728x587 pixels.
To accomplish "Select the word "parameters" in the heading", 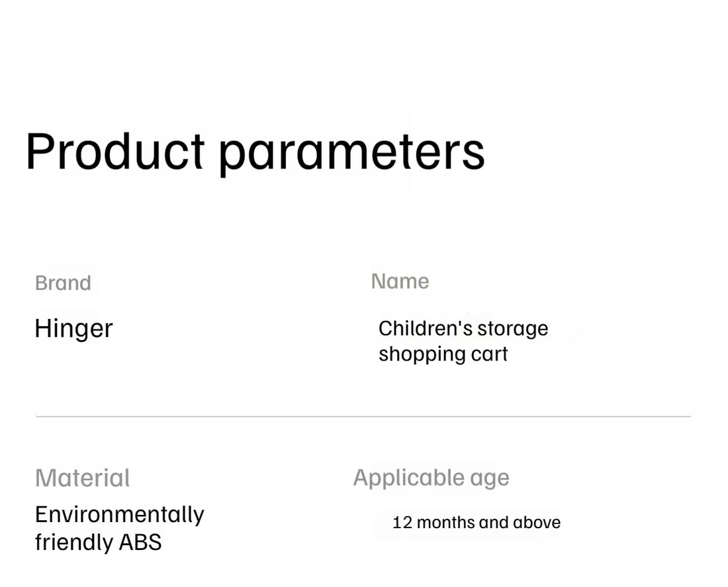I will (351, 153).
